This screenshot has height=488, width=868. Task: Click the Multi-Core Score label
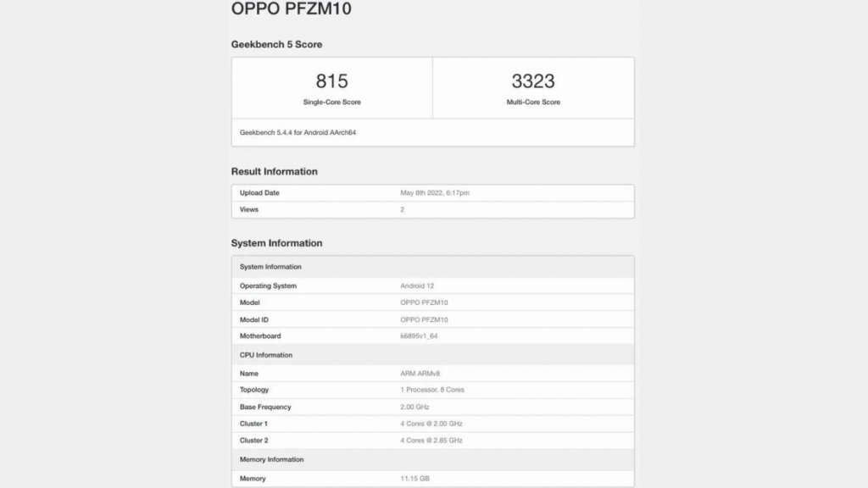[x=533, y=102]
